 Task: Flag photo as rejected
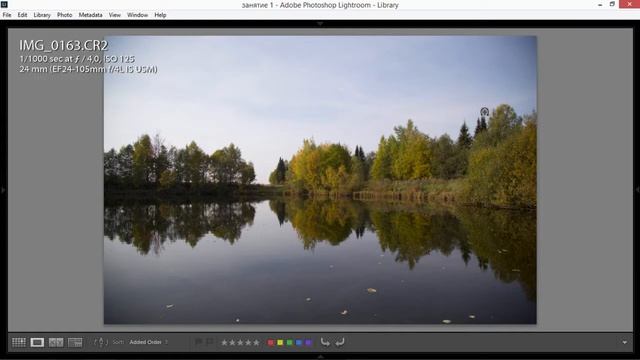pos(209,342)
